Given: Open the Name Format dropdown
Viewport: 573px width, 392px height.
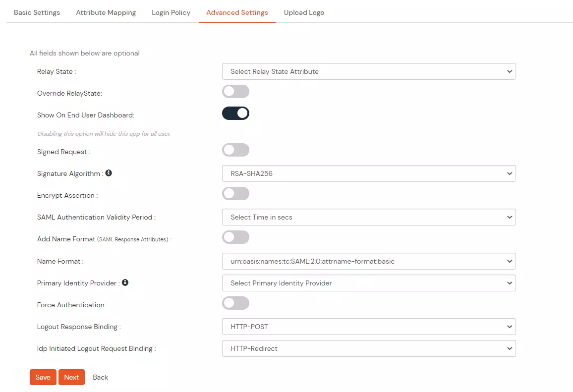Looking at the screenshot, I should pos(369,261).
